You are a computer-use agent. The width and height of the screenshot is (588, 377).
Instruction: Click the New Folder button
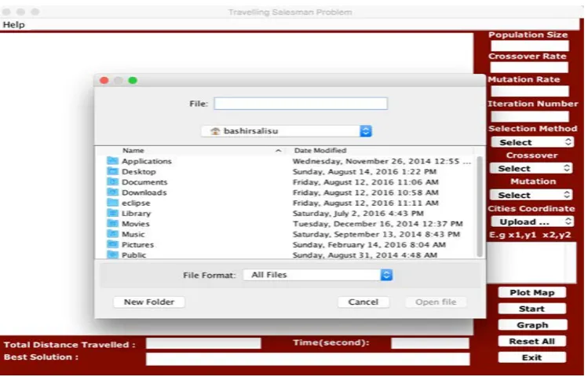pyautogui.click(x=149, y=302)
